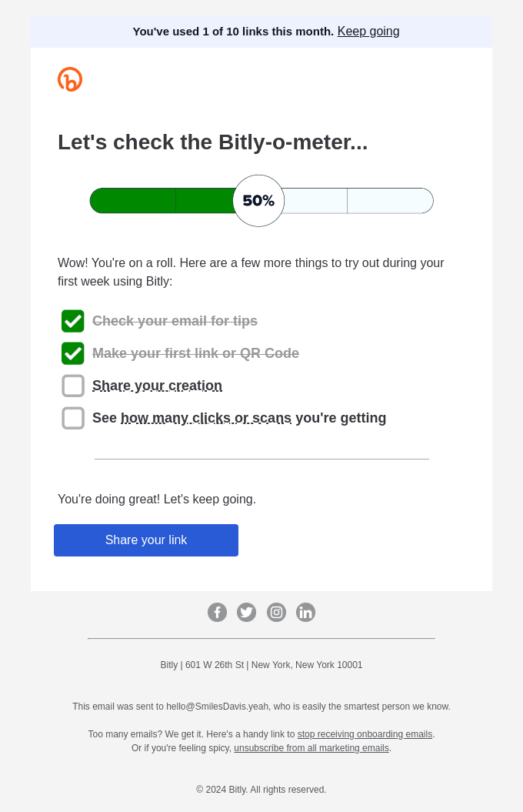The image size is (523, 812).
Task: Click unsubscribe from all marketing emails
Action: tap(311, 748)
